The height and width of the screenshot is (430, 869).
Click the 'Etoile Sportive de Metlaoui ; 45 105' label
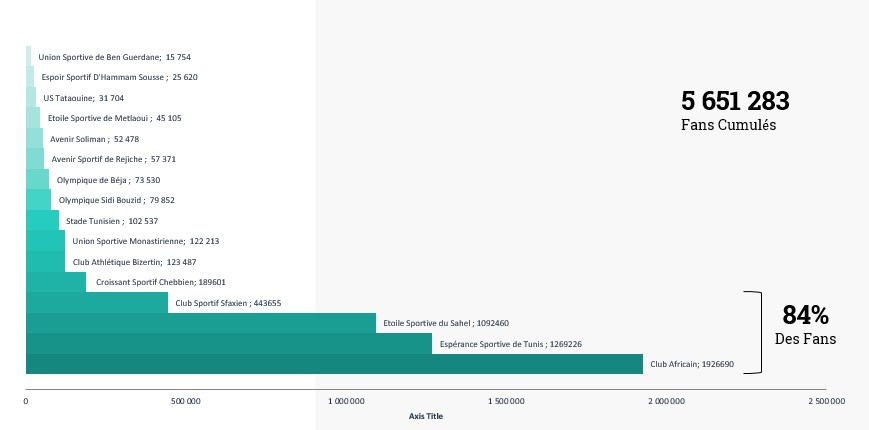[115, 118]
